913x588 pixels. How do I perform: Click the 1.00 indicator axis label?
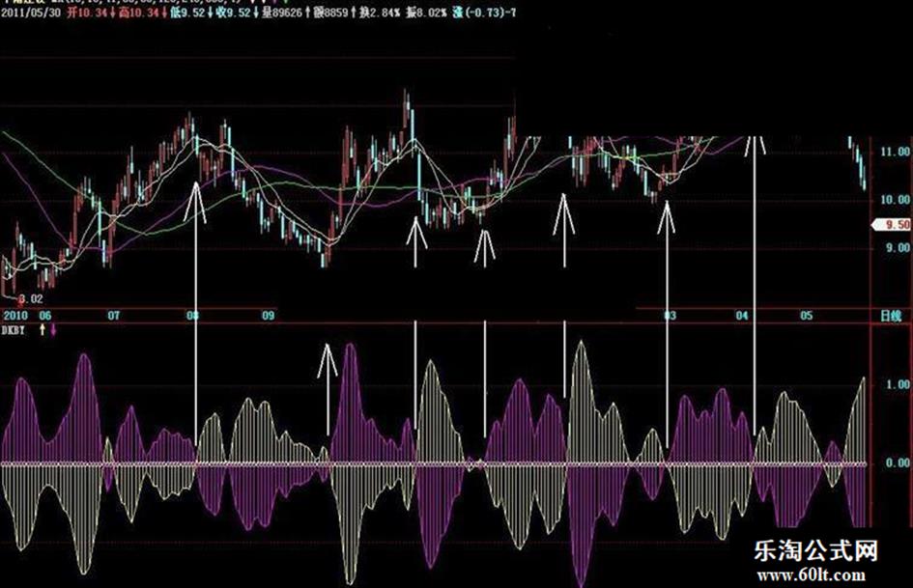898,385
